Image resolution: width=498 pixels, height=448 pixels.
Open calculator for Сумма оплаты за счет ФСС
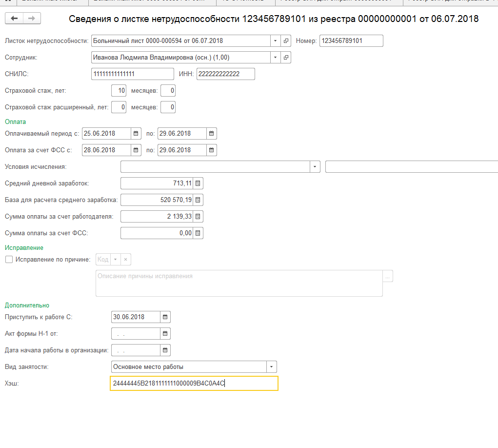tap(198, 233)
